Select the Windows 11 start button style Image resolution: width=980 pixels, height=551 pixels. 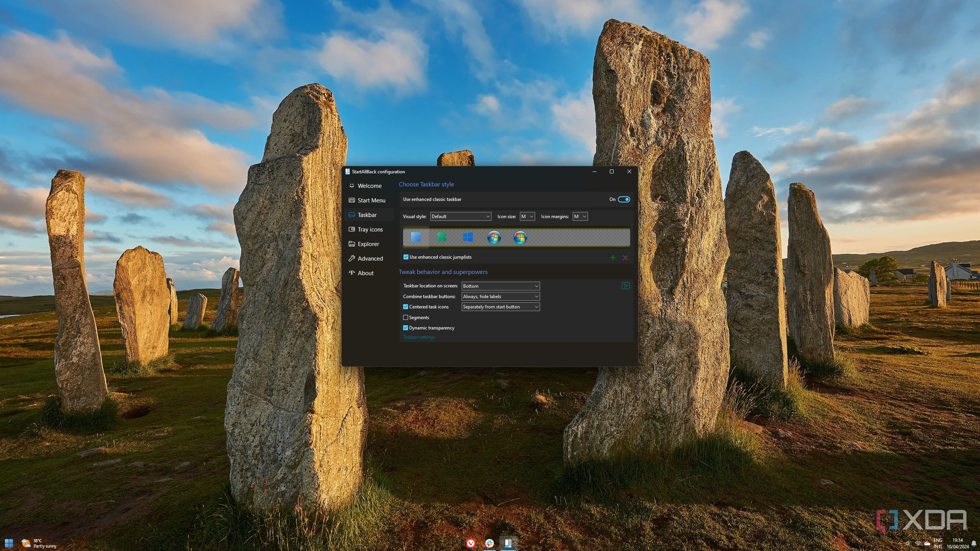pyautogui.click(x=416, y=237)
